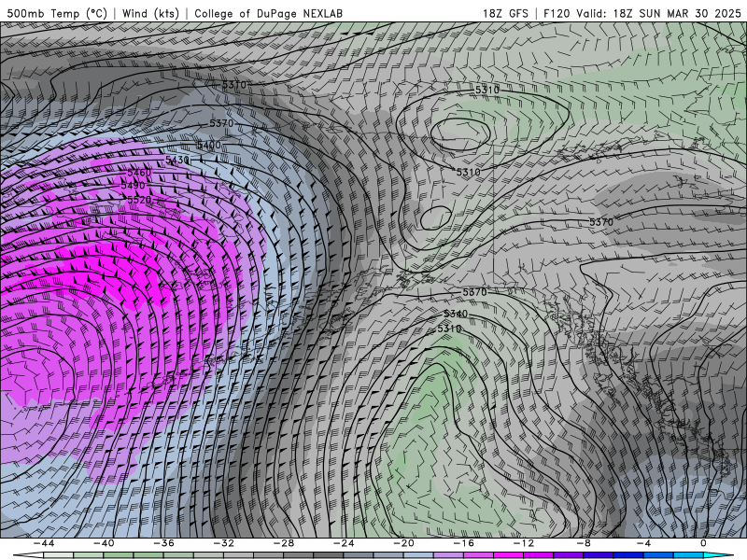Click the '500mb Temp (°C)' title text

pos(57,13)
